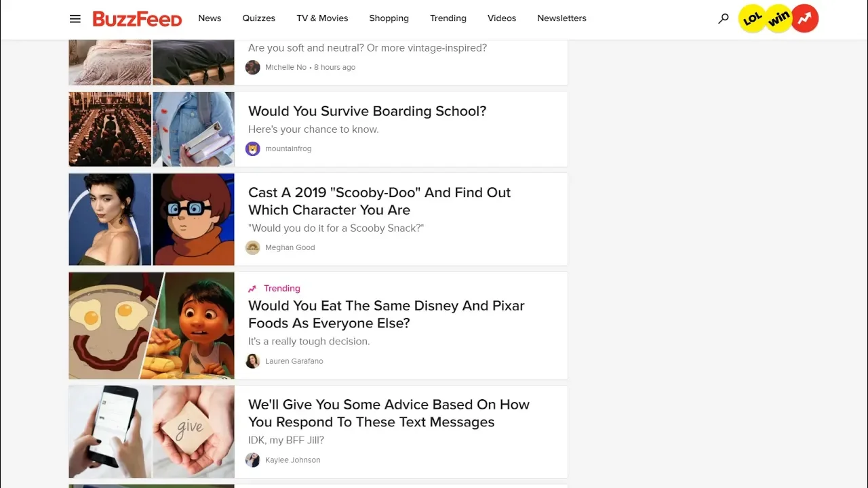Click the '8 hours ago' timestamp
This screenshot has height=488, width=868.
point(334,67)
